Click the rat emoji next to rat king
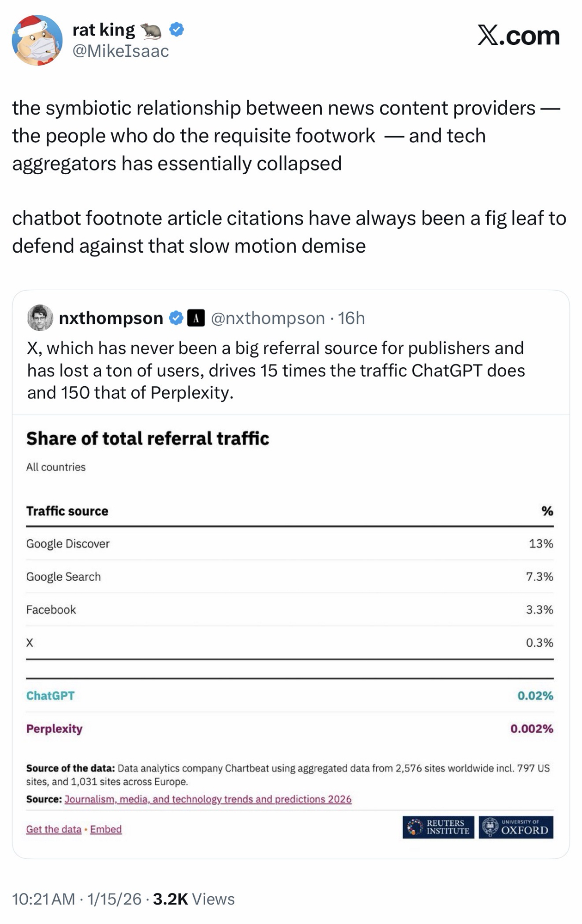The height and width of the screenshot is (924, 582). coord(151,31)
